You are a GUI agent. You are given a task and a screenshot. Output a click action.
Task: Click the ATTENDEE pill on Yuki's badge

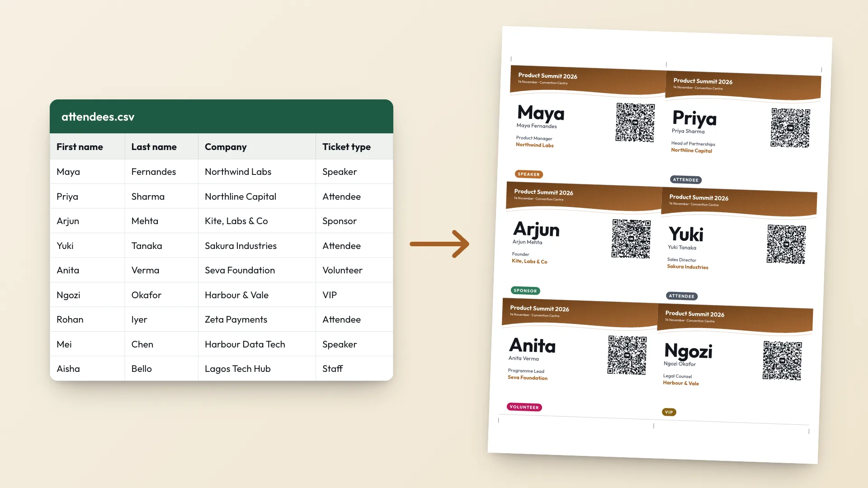pyautogui.click(x=682, y=296)
